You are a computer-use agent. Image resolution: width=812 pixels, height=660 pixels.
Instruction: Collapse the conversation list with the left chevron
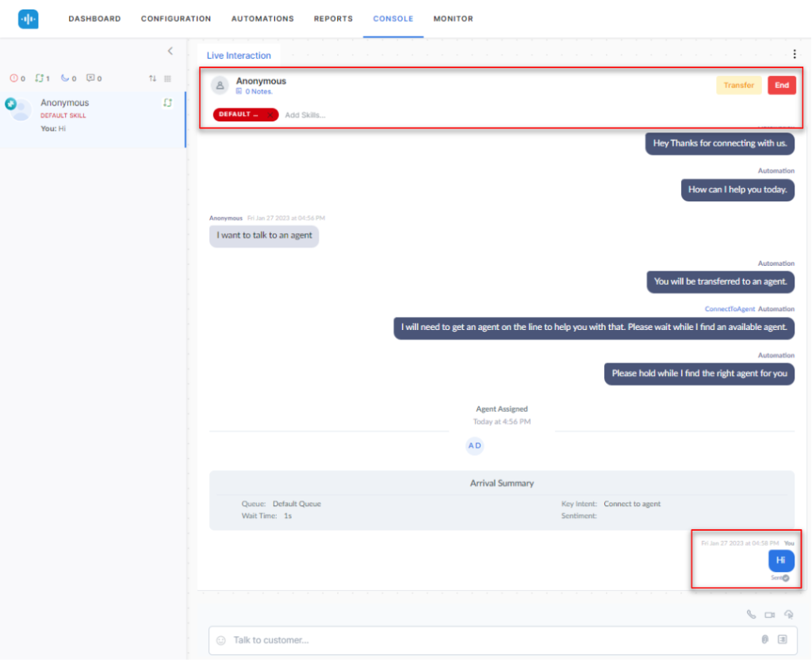coord(170,50)
